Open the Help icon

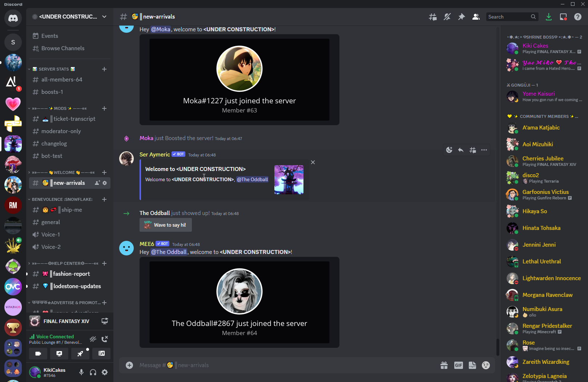pyautogui.click(x=578, y=17)
